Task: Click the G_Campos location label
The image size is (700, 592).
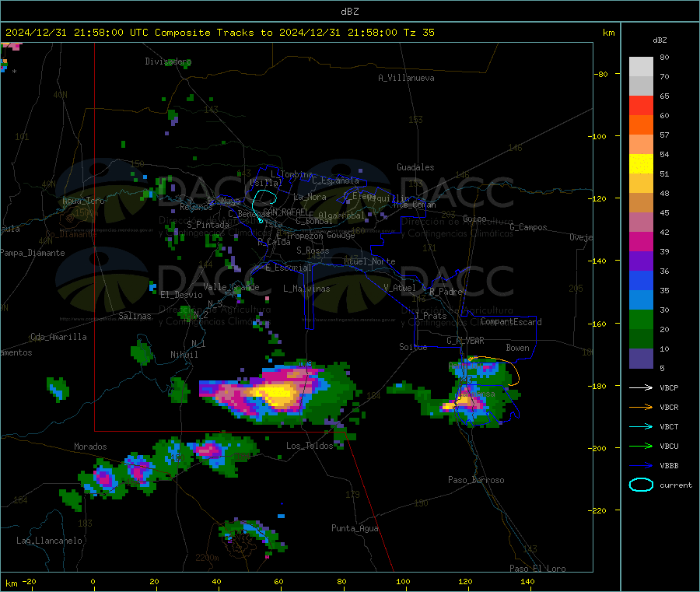Action: [x=528, y=227]
